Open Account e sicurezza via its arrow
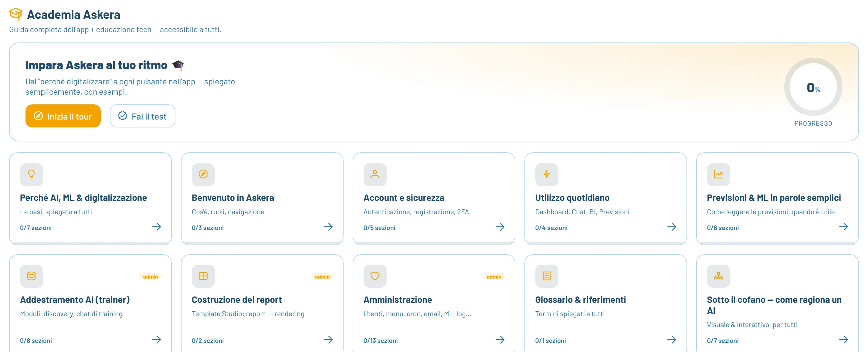Viewport: 868px width, 352px height. tap(500, 227)
